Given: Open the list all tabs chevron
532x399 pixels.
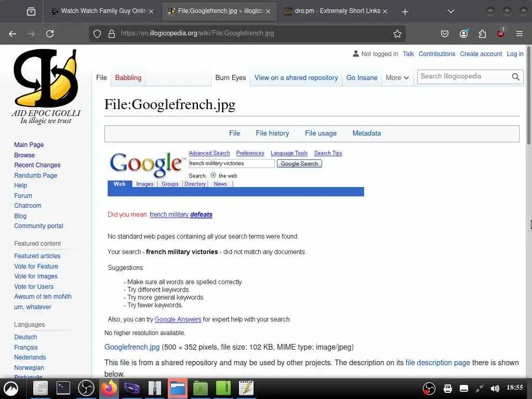Looking at the screenshot, I should (x=450, y=11).
